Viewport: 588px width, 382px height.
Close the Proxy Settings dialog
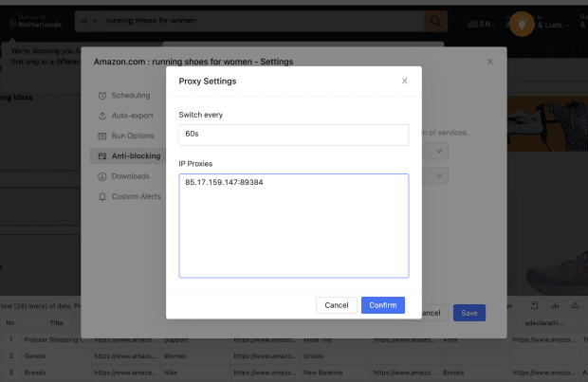click(x=404, y=81)
